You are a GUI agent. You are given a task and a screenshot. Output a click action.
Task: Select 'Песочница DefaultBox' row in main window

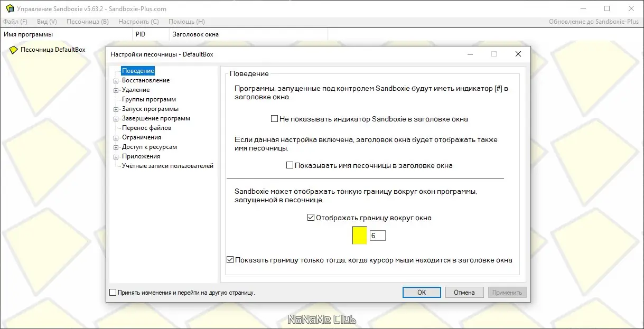pyautogui.click(x=53, y=50)
